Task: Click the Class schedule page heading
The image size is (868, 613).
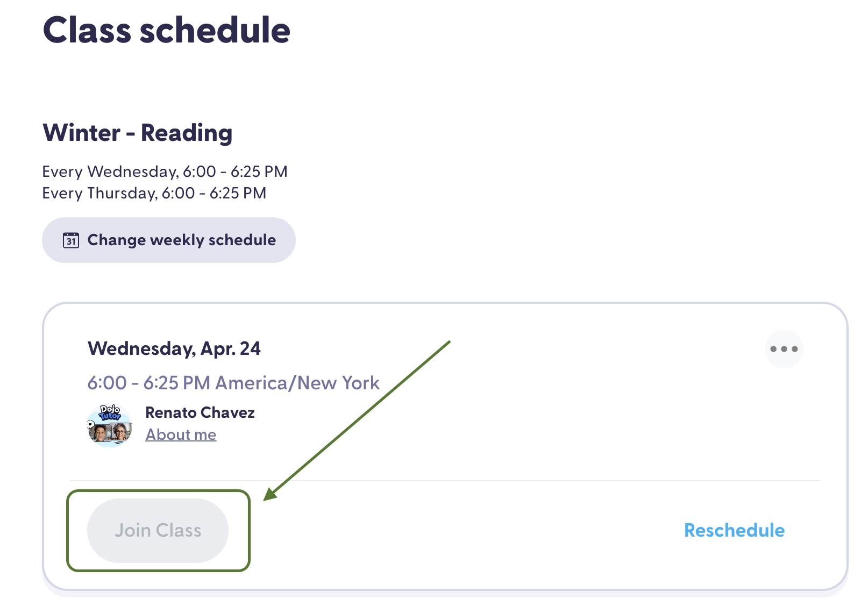Action: click(x=167, y=30)
